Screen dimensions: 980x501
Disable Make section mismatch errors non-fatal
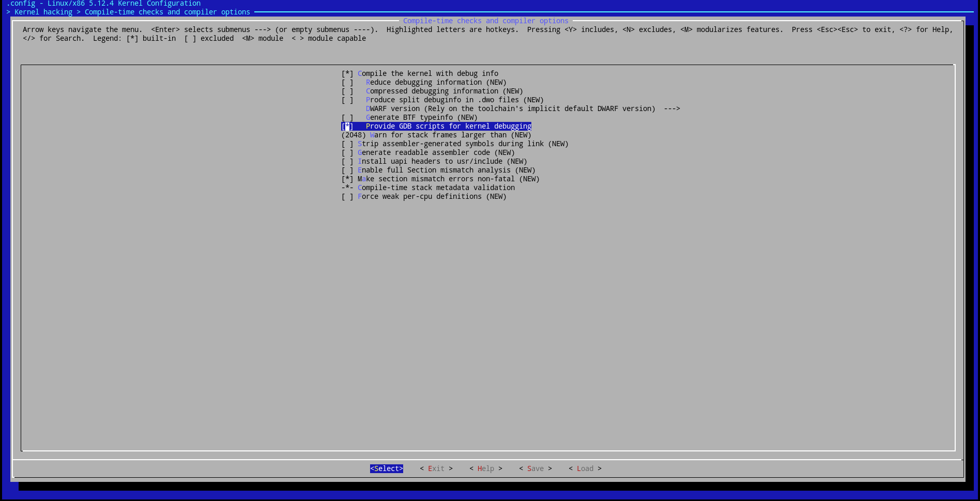pyautogui.click(x=347, y=179)
